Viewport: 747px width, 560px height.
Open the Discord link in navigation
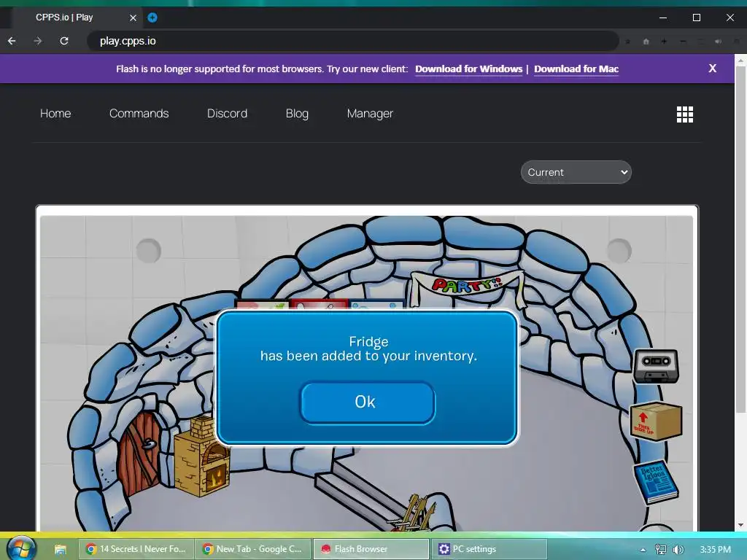[x=228, y=113]
